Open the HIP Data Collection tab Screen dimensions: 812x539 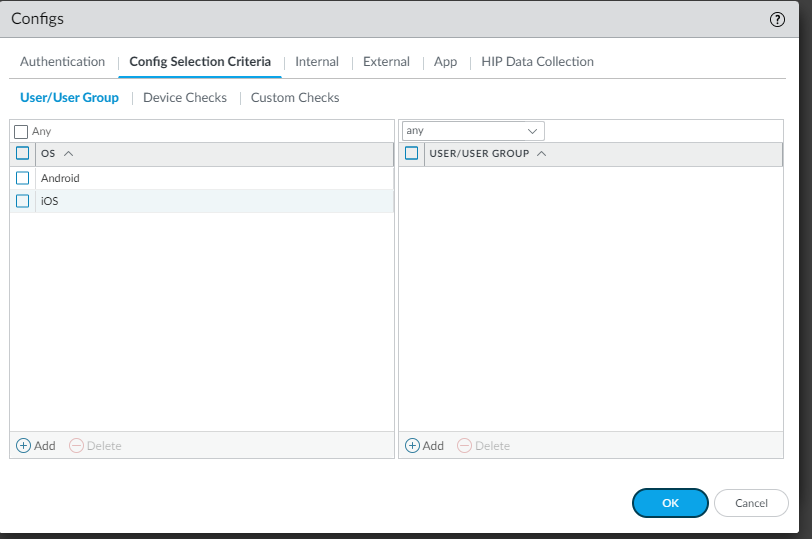tap(537, 62)
